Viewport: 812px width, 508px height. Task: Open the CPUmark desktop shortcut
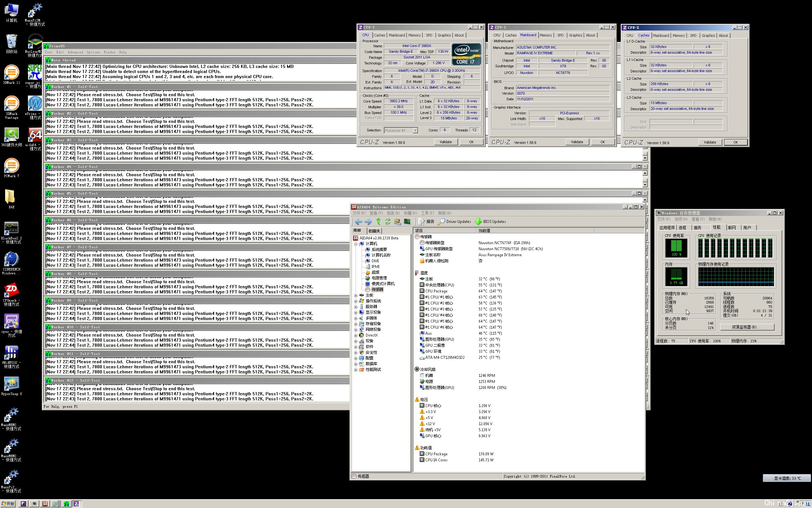[x=11, y=295]
